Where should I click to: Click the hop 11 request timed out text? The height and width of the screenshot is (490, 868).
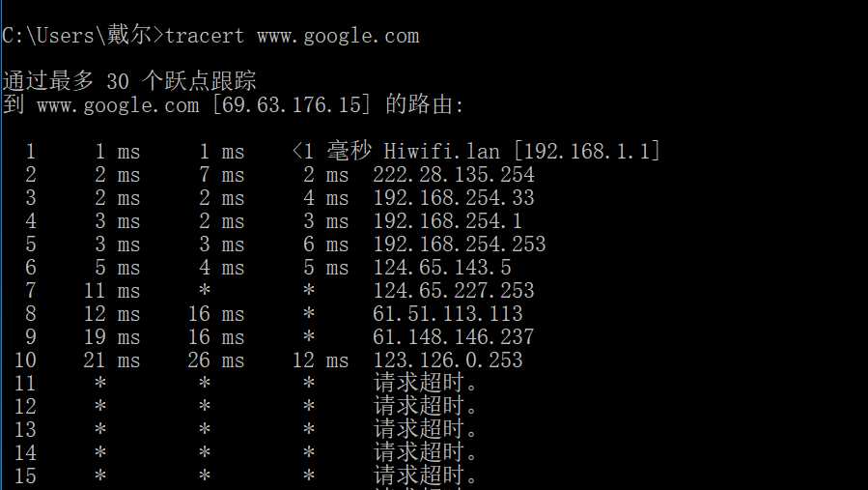pyautogui.click(x=425, y=383)
